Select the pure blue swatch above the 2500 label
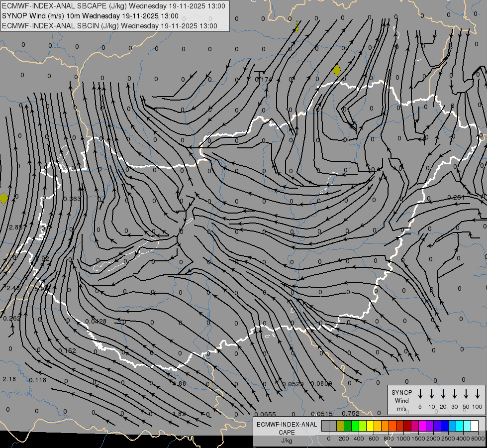The height and width of the screenshot is (448, 487). coord(445,426)
